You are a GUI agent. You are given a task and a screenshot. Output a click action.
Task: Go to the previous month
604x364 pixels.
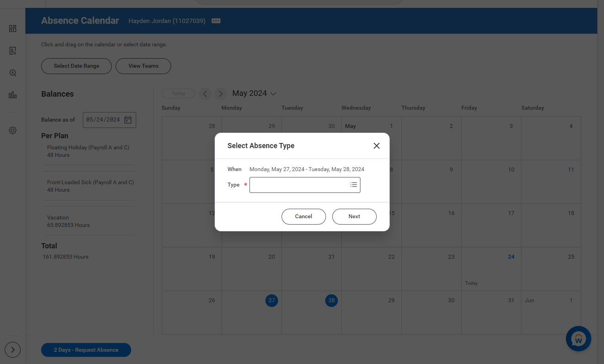tap(205, 94)
